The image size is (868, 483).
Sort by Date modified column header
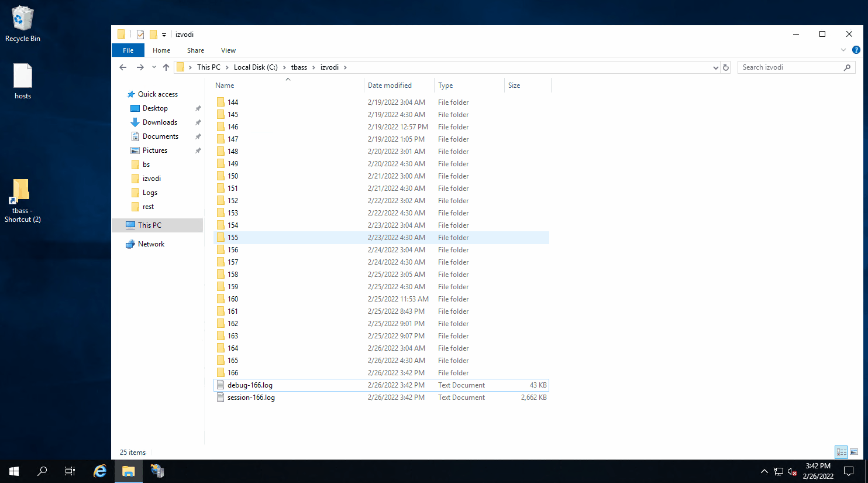pos(390,85)
